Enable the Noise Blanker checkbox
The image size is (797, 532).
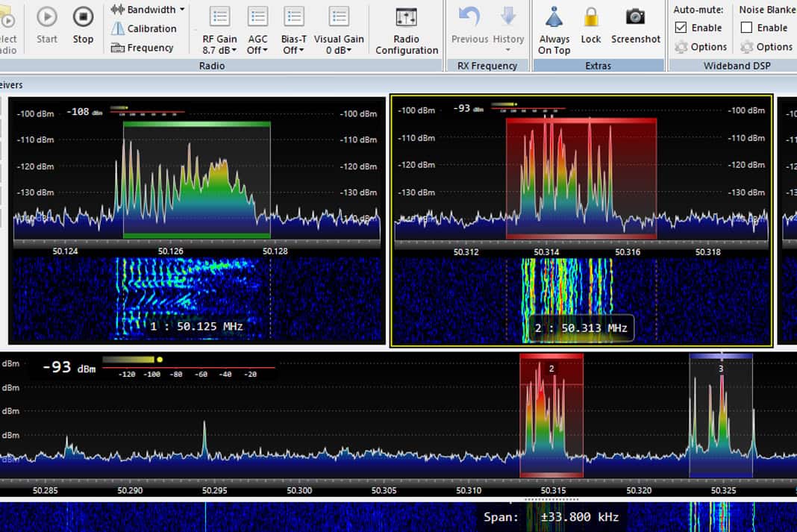click(748, 28)
